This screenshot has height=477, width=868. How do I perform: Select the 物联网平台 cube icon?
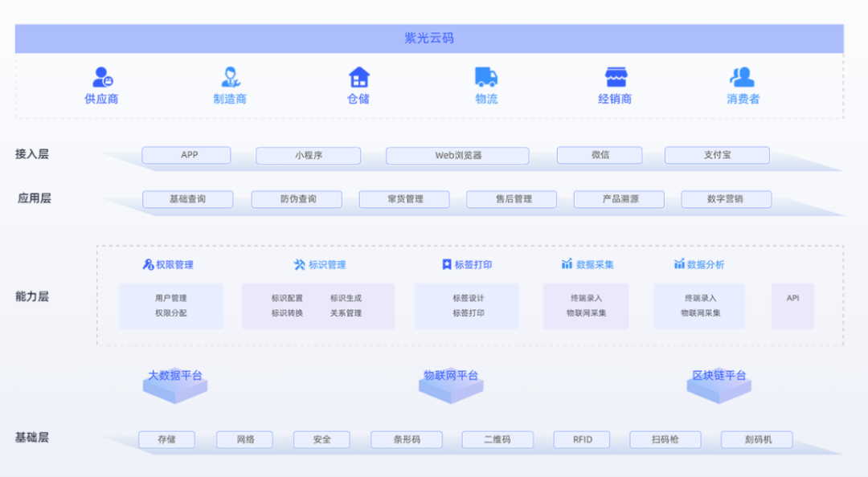point(451,385)
